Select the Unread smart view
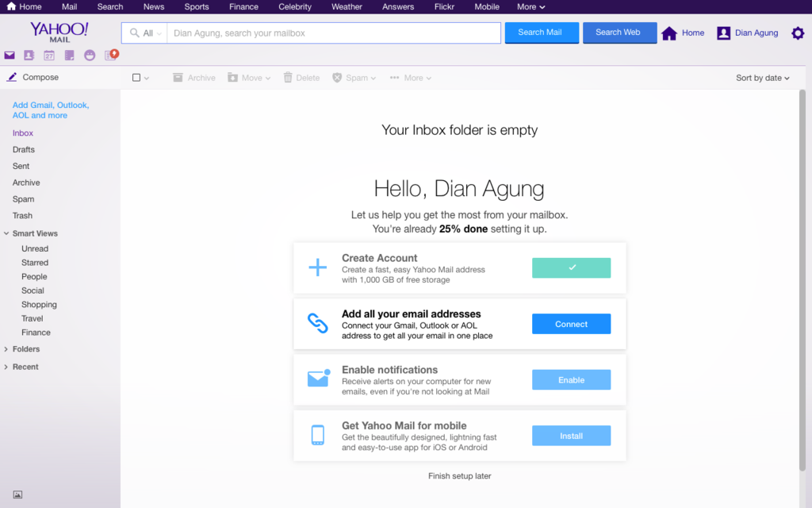The height and width of the screenshot is (508, 812). pyautogui.click(x=35, y=248)
